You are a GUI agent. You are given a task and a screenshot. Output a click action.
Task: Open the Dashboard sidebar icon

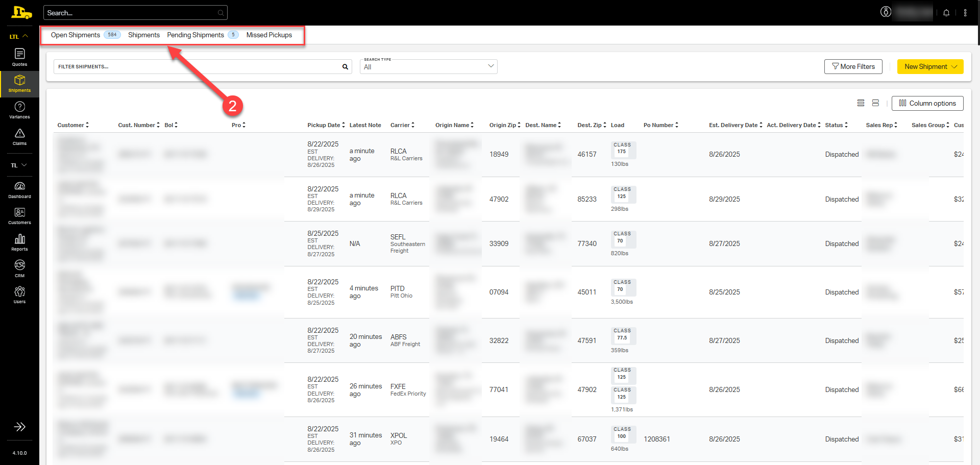tap(19, 190)
